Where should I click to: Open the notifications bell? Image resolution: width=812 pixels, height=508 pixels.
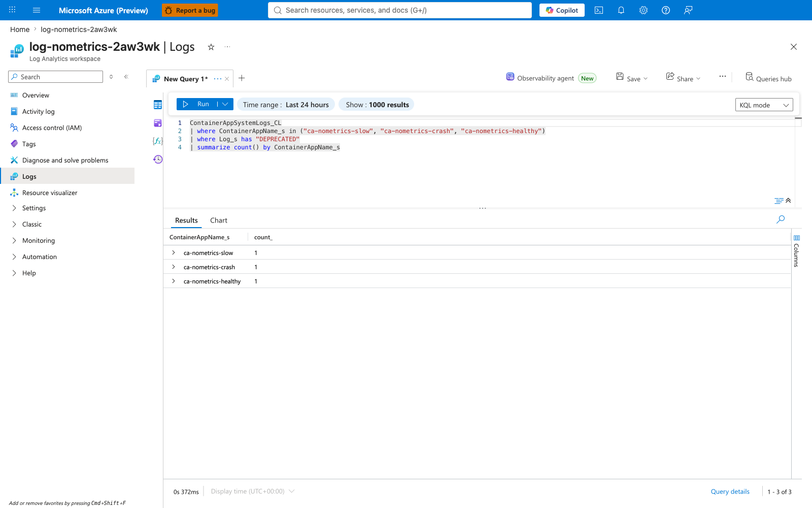(x=621, y=10)
